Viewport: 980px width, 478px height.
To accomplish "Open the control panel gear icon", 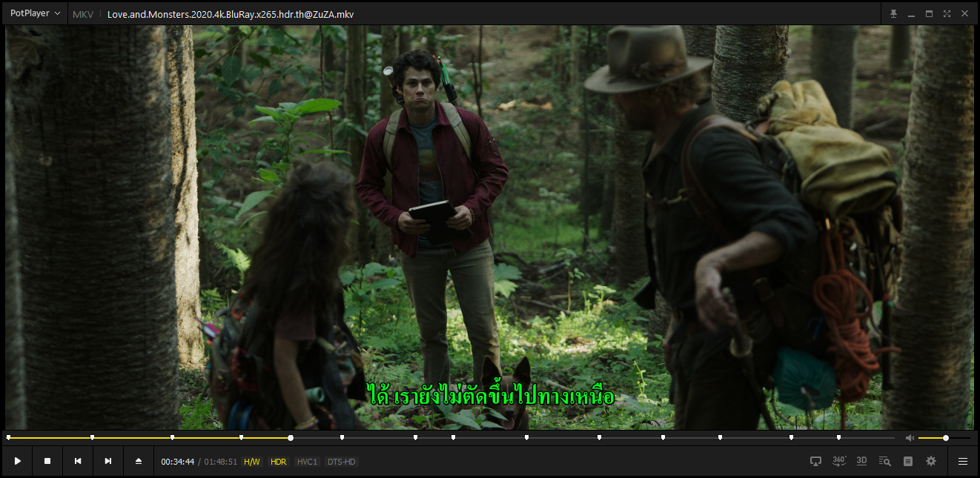I will tap(931, 461).
